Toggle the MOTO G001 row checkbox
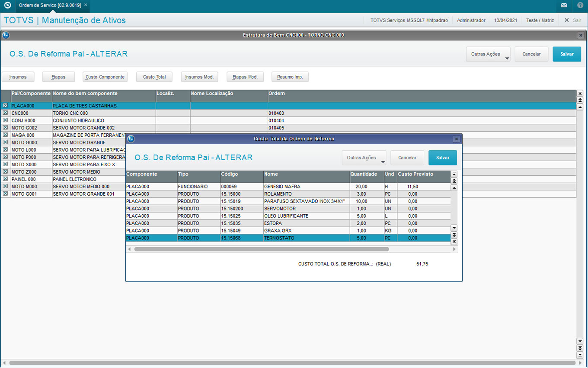 [x=6, y=194]
